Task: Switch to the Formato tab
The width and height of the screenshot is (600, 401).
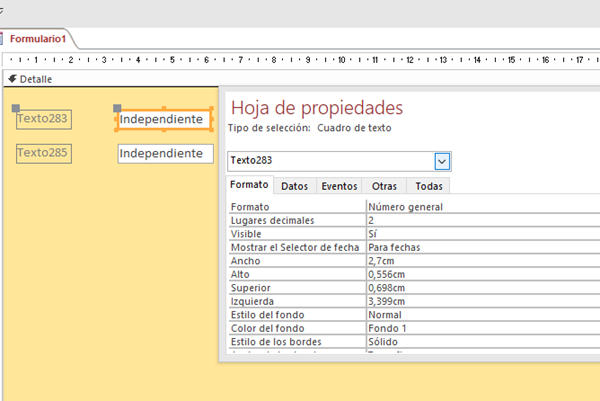Action: [x=249, y=186]
